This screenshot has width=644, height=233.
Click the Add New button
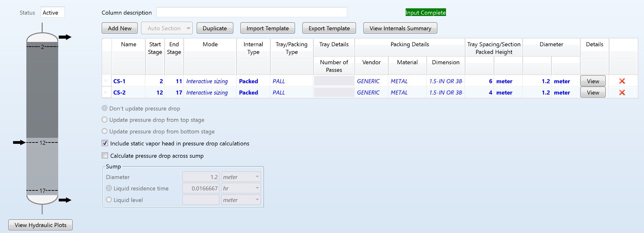pos(120,28)
